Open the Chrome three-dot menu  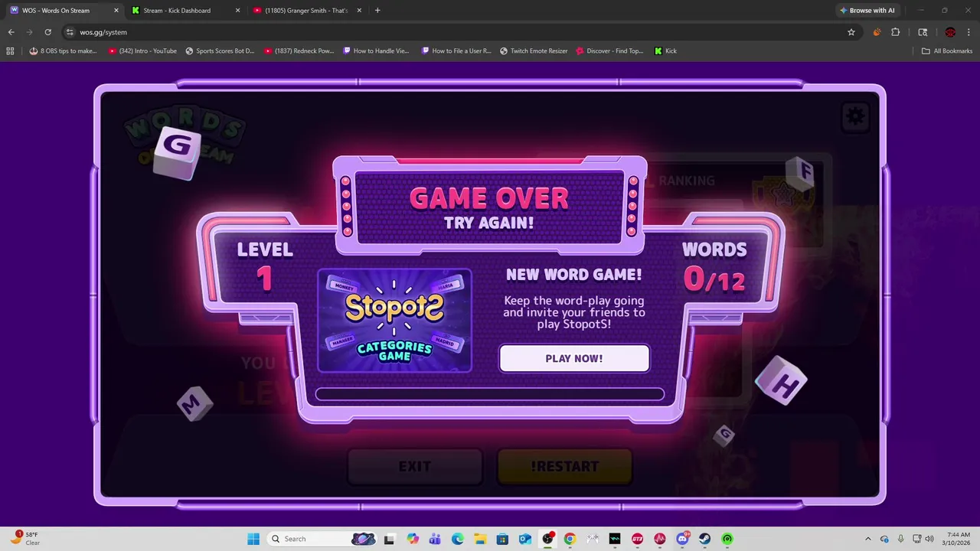(969, 32)
